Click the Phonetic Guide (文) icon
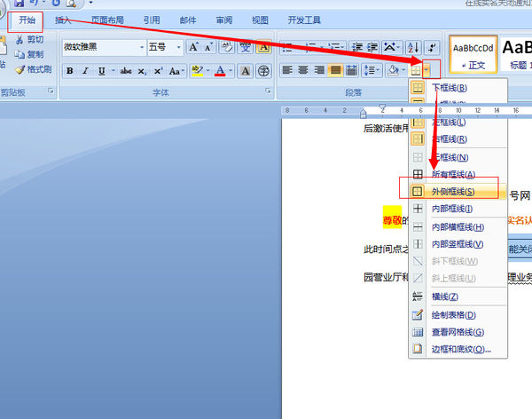The width and height of the screenshot is (532, 419). click(245, 47)
